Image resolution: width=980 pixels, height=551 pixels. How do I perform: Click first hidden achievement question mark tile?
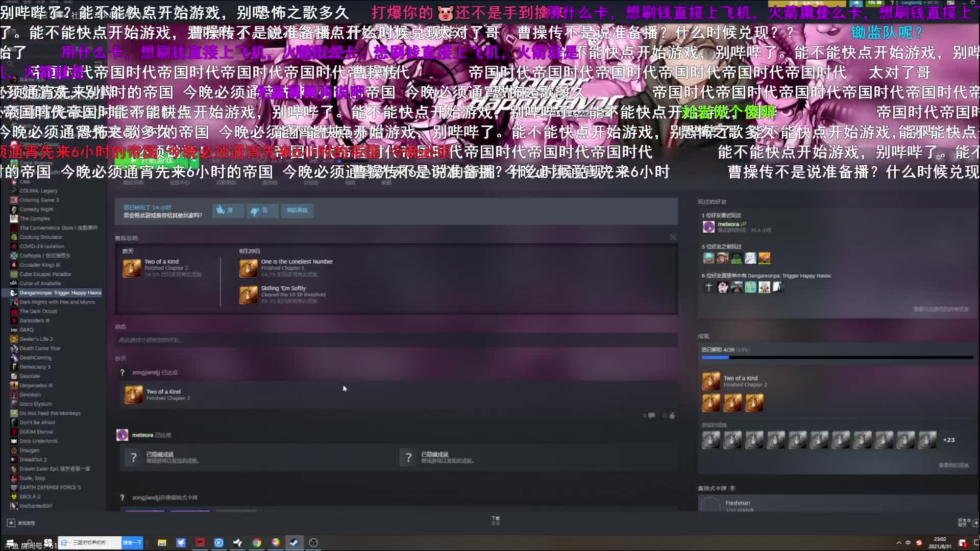point(134,458)
